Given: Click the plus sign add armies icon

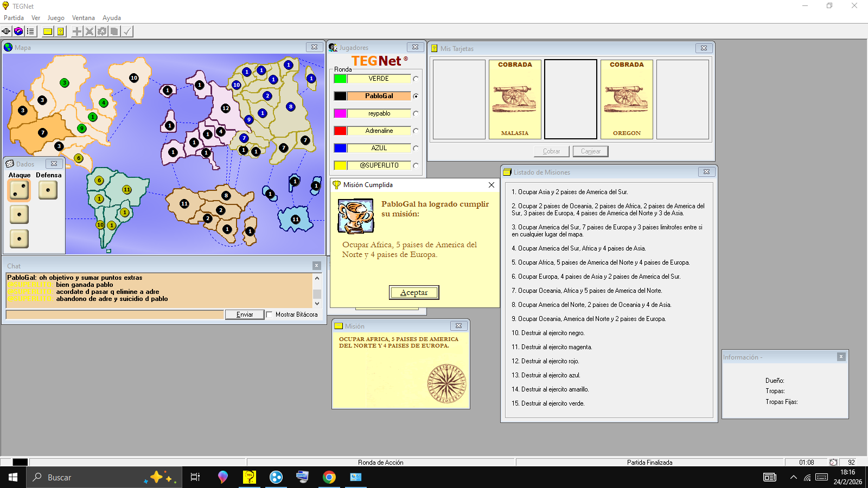Looking at the screenshot, I should click(77, 31).
